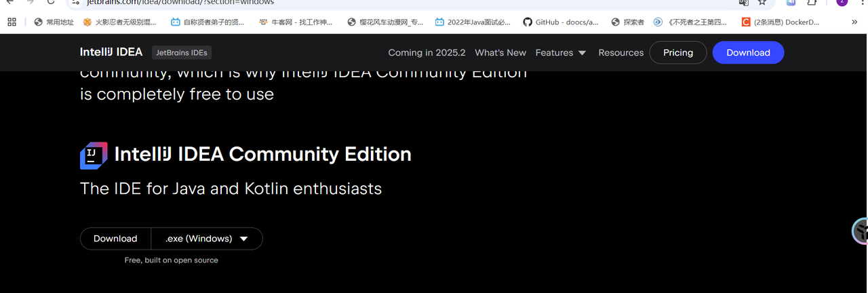Open the 常用地址 bookmark folder
The width and height of the screenshot is (868, 293).
[54, 22]
